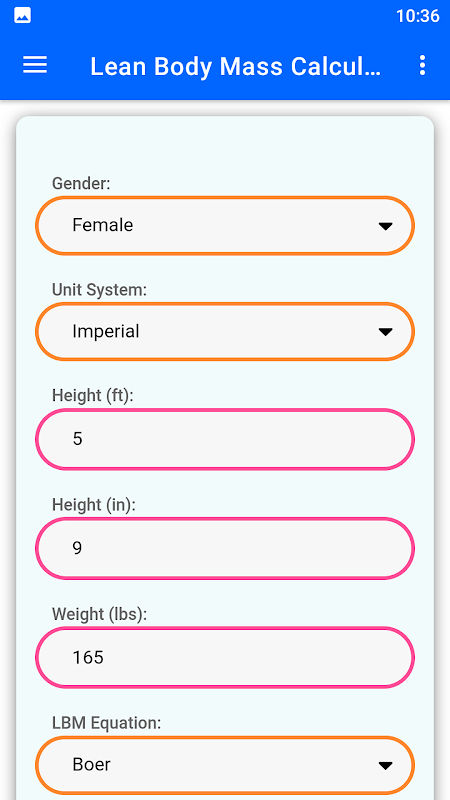This screenshot has height=800, width=450.
Task: Focus the Height (in) field showing 9
Action: [225, 548]
